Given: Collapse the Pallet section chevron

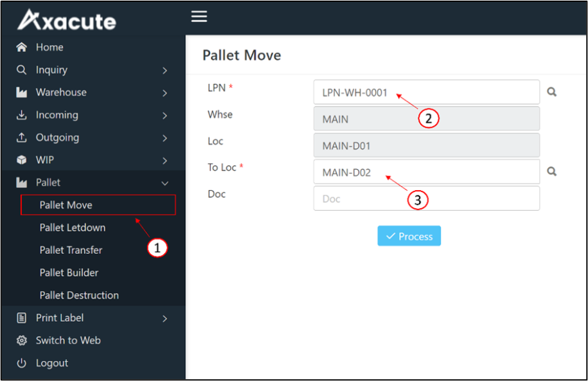Looking at the screenshot, I should coord(165,182).
